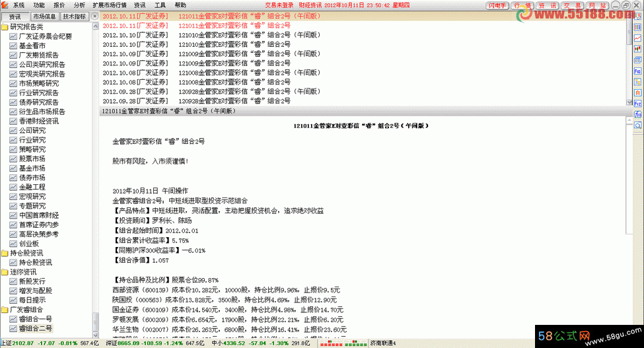Select the 资讯 tab in left panel

(x=15, y=17)
